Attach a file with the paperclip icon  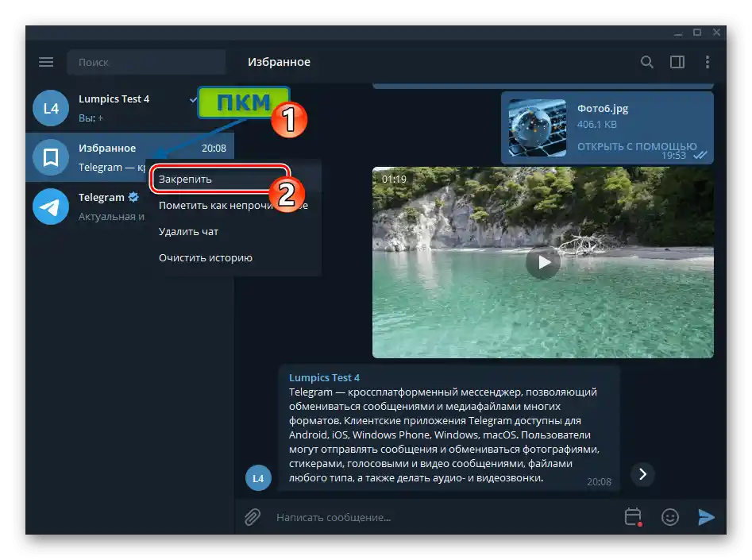click(x=253, y=517)
